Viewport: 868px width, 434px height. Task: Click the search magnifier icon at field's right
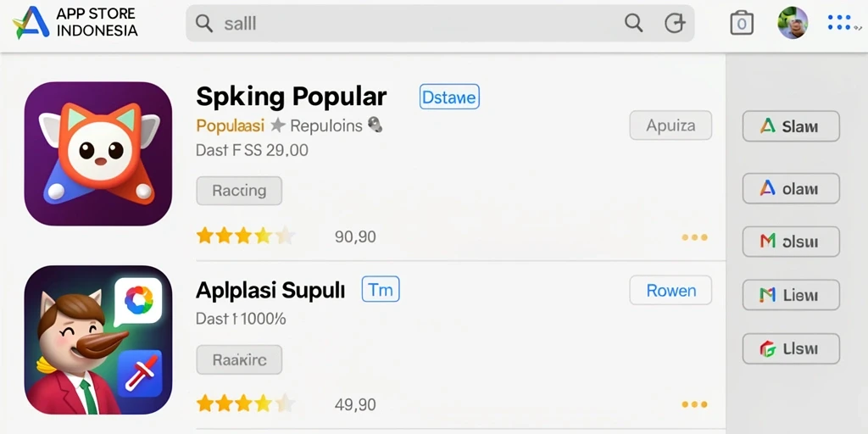pos(633,23)
